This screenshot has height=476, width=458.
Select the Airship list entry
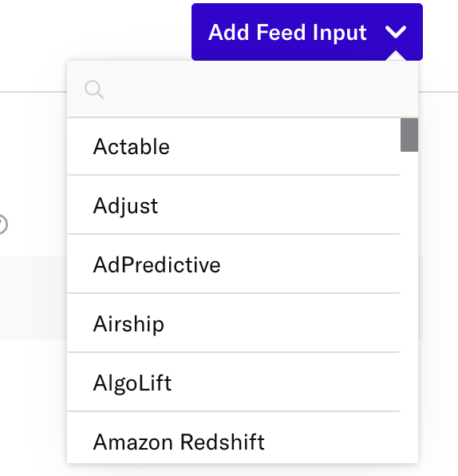[234, 323]
